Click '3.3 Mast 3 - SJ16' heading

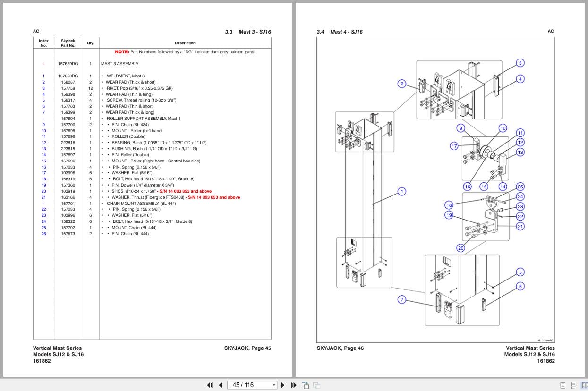point(248,32)
